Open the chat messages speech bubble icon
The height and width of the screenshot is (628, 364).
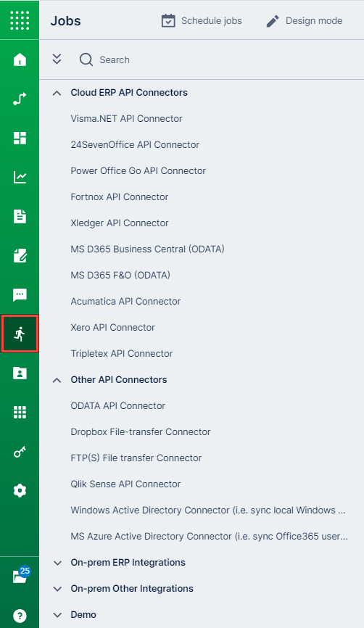tap(20, 294)
